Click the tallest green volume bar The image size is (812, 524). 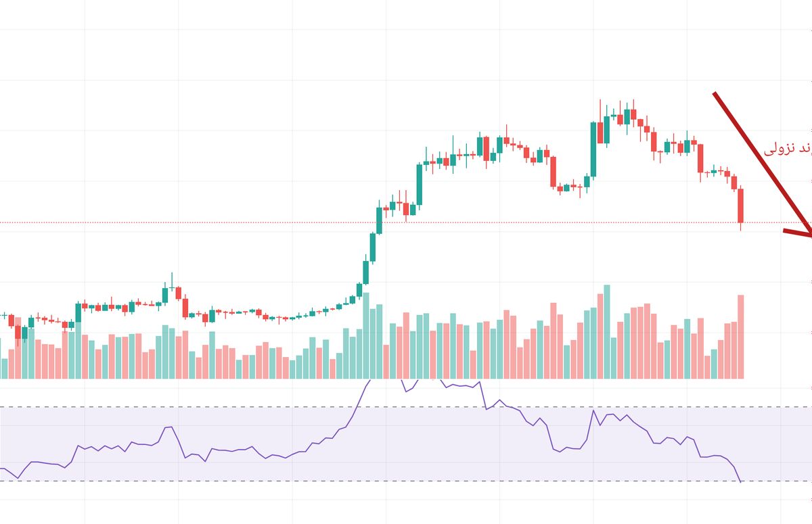coord(606,331)
